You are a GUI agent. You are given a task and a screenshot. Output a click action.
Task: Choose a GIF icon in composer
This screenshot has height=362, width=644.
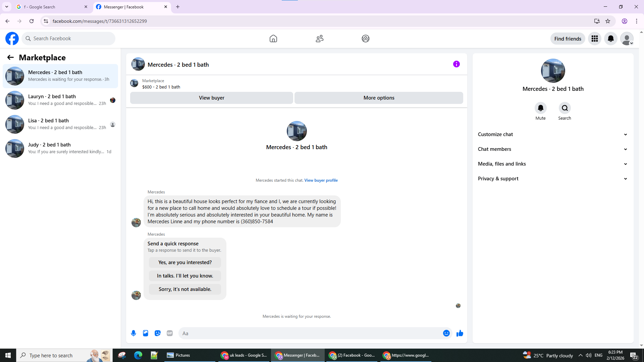170,333
